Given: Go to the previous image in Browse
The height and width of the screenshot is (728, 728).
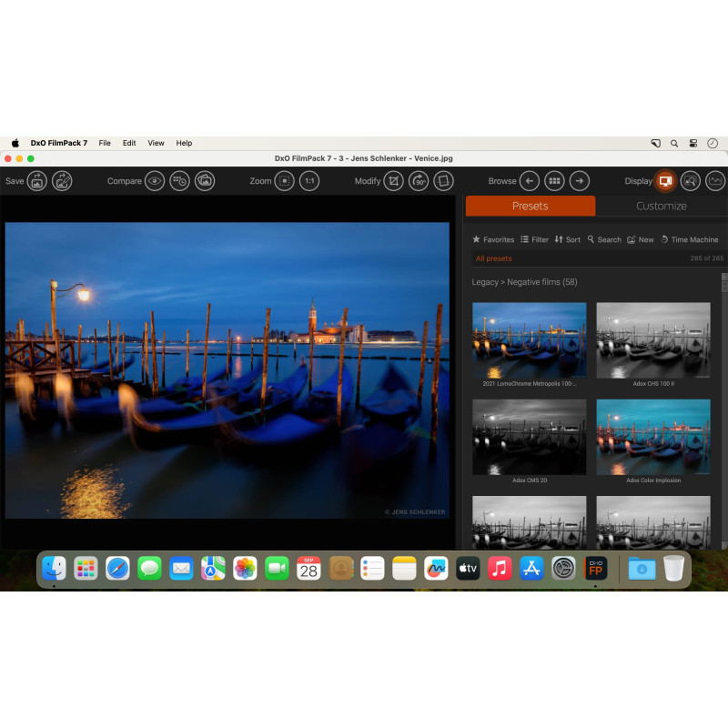Looking at the screenshot, I should pos(529,181).
